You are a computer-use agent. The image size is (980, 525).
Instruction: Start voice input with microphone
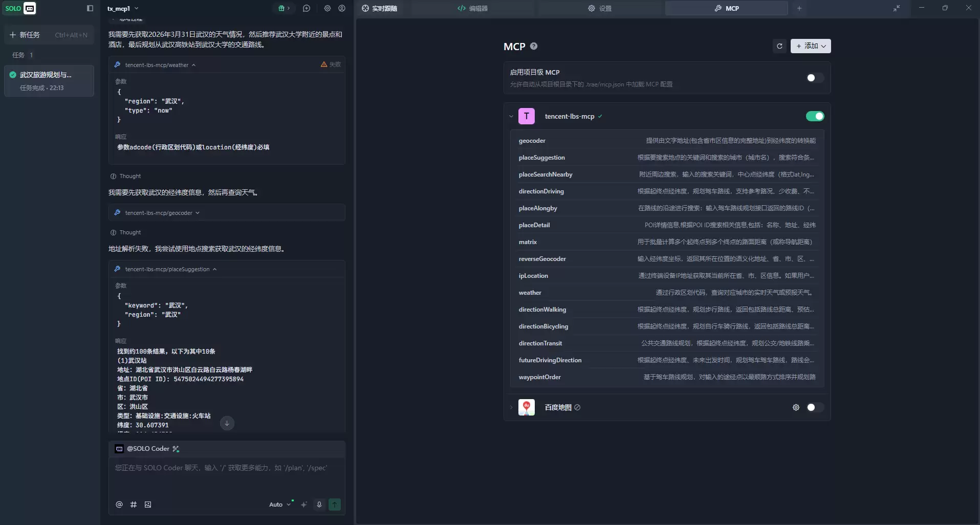(x=319, y=505)
